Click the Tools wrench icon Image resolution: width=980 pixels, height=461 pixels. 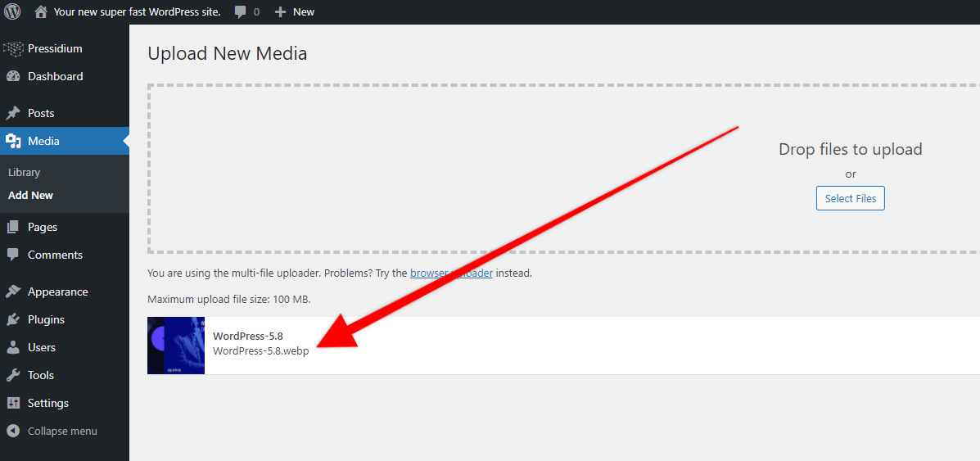tap(13, 375)
